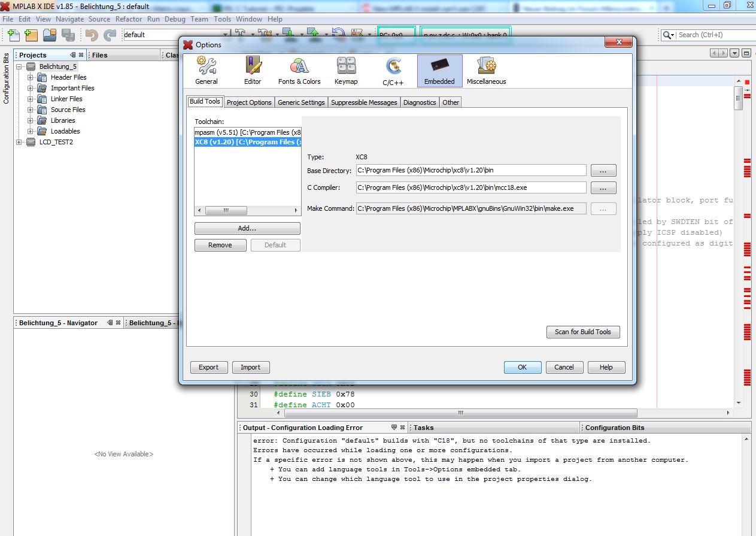
Task: Click into the C Compiler path field
Action: pos(470,187)
